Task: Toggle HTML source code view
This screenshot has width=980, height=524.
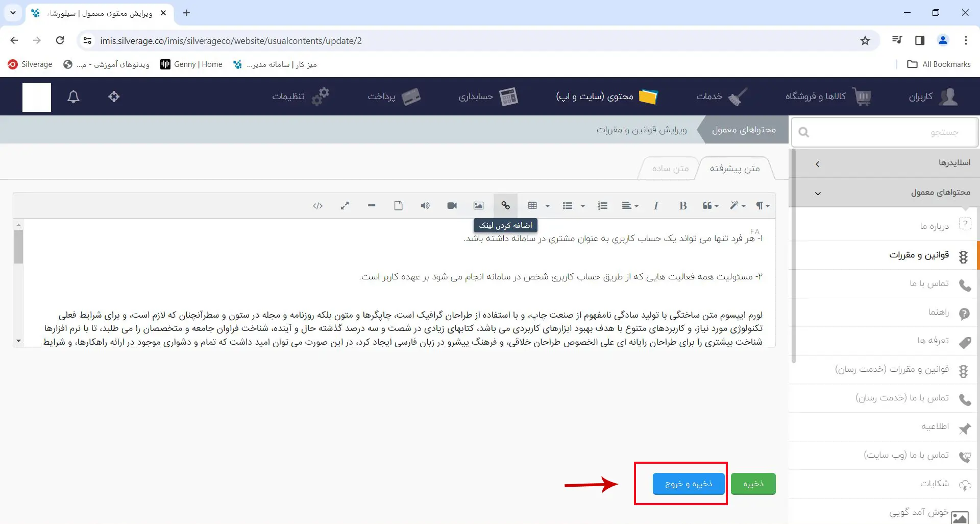Action: tap(317, 205)
